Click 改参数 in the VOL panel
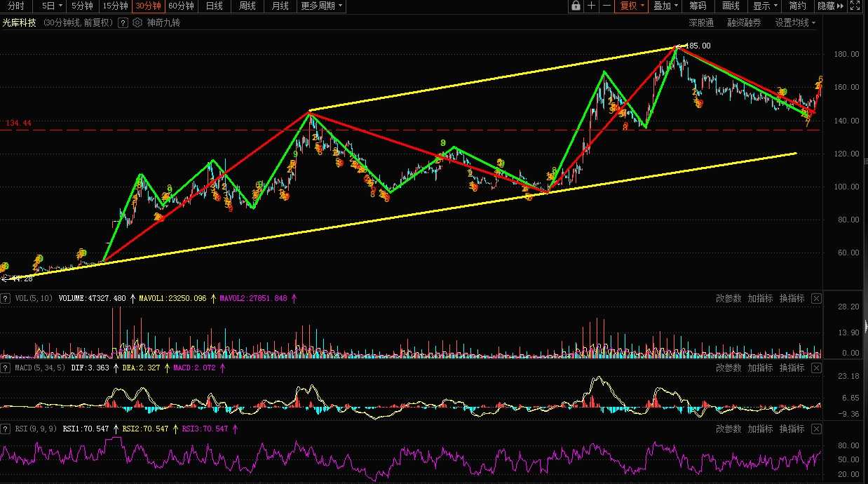Viewport: 868px width, 484px height. [728, 298]
